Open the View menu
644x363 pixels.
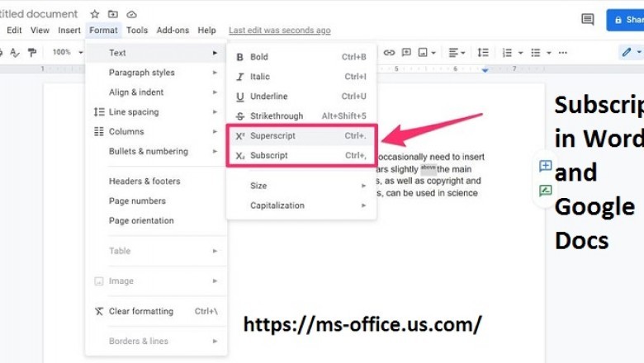tap(40, 31)
